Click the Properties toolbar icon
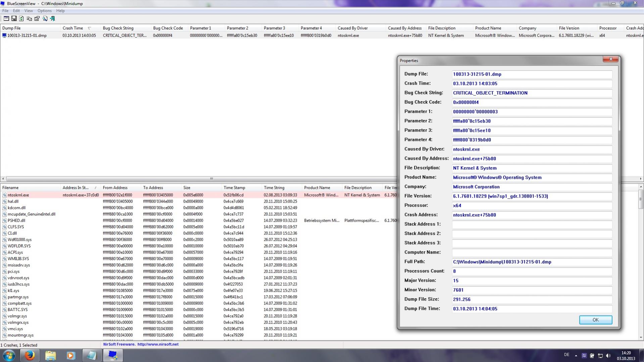The height and width of the screenshot is (362, 644). 37,19
